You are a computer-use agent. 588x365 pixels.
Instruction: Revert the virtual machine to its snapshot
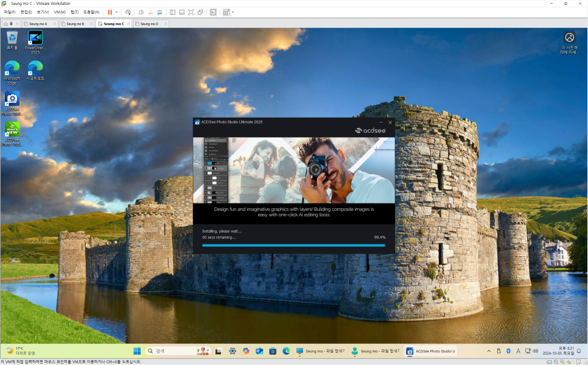pyautogui.click(x=150, y=12)
